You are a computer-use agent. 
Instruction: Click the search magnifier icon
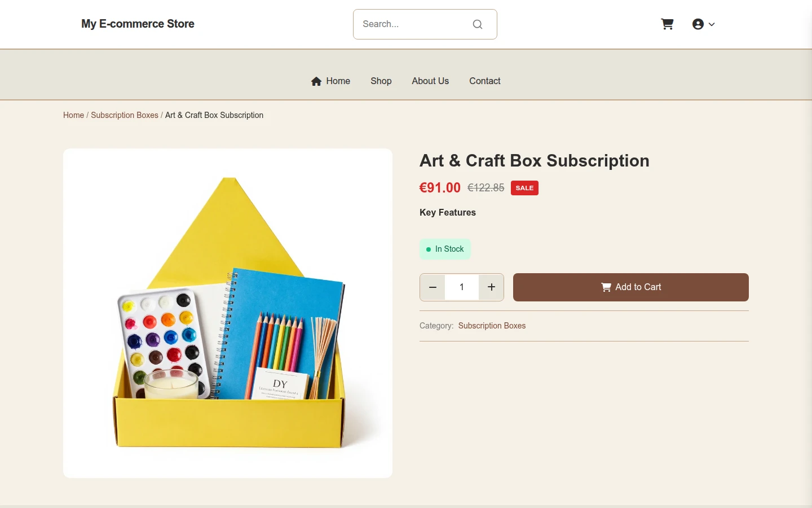tap(478, 24)
